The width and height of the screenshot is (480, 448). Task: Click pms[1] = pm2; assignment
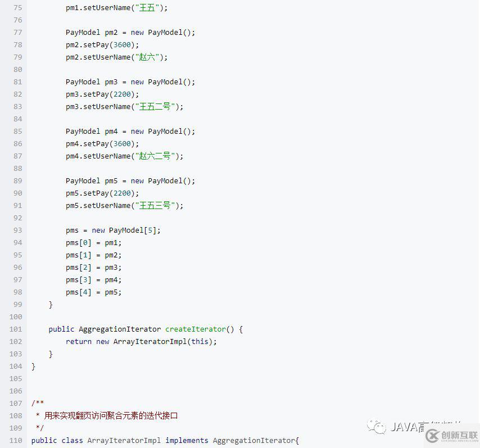coord(93,255)
